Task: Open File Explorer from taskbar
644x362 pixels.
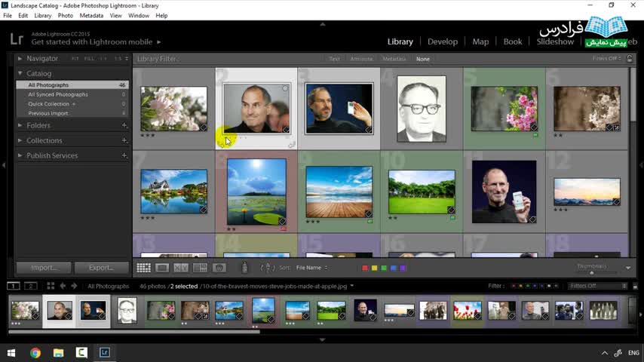Action: [58, 352]
